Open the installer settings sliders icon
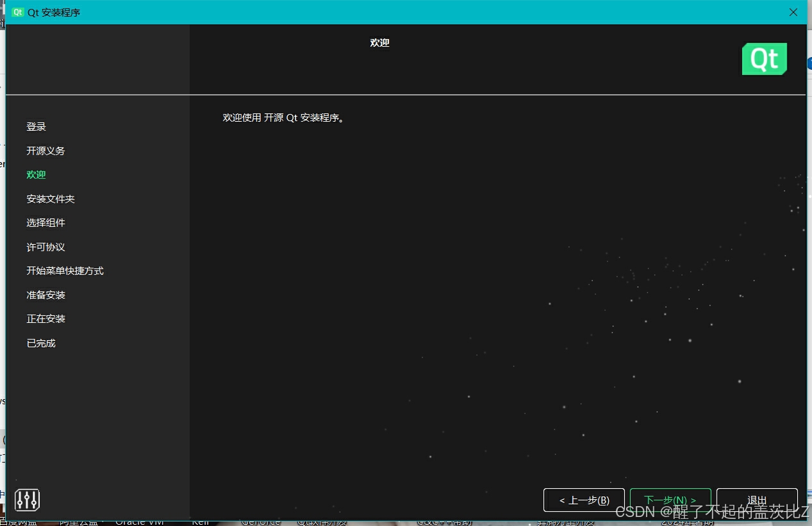Screen dimensions: 812x526 27,500
